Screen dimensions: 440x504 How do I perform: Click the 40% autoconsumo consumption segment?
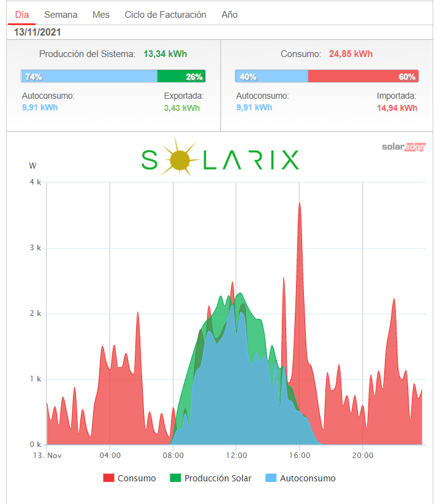click(271, 77)
